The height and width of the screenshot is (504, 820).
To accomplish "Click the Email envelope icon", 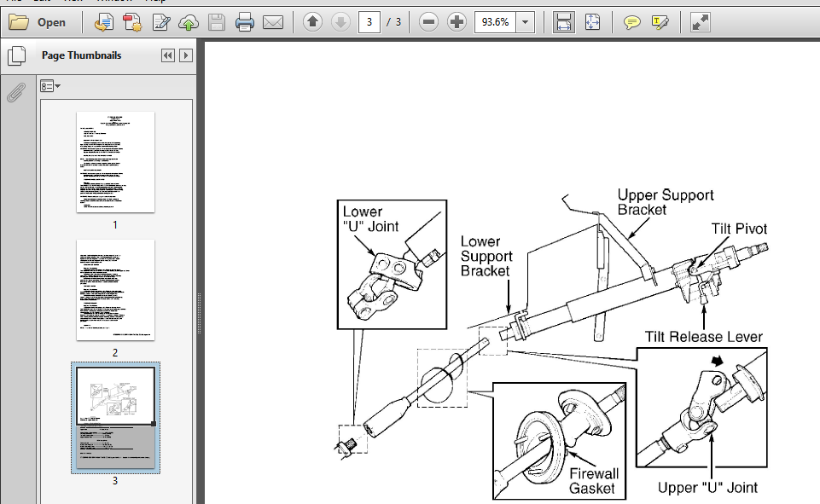I will tap(273, 22).
